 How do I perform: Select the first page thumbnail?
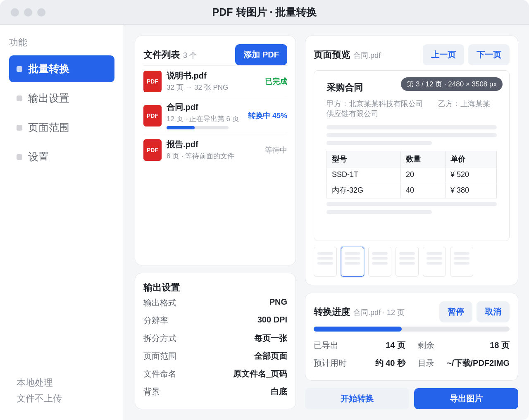coord(325,262)
